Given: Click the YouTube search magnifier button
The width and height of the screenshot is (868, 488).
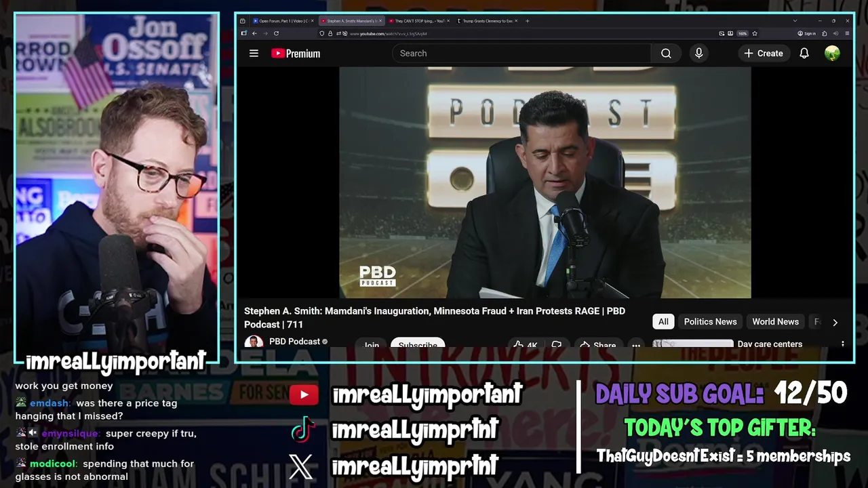Looking at the screenshot, I should click(666, 54).
